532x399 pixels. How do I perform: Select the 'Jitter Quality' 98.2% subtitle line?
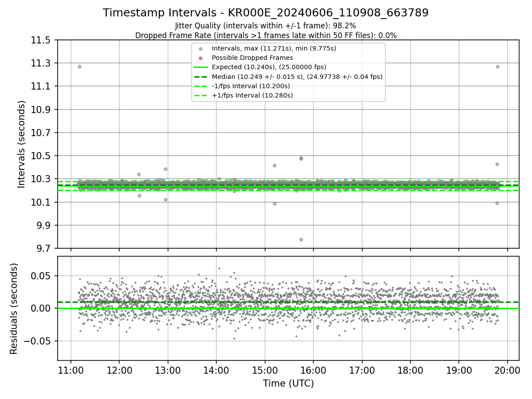tap(266, 26)
